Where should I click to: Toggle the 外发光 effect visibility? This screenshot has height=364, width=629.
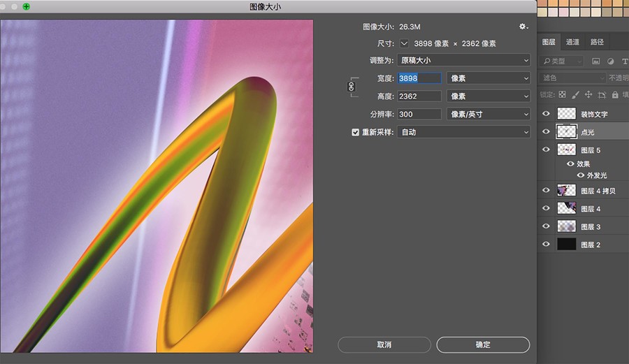click(581, 175)
